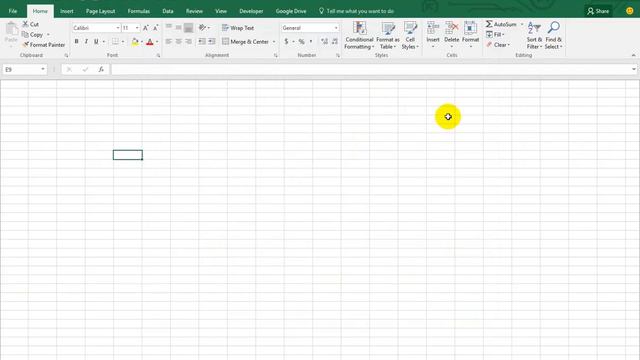Open the Merge & Center dropdown arrow

pos(274,42)
